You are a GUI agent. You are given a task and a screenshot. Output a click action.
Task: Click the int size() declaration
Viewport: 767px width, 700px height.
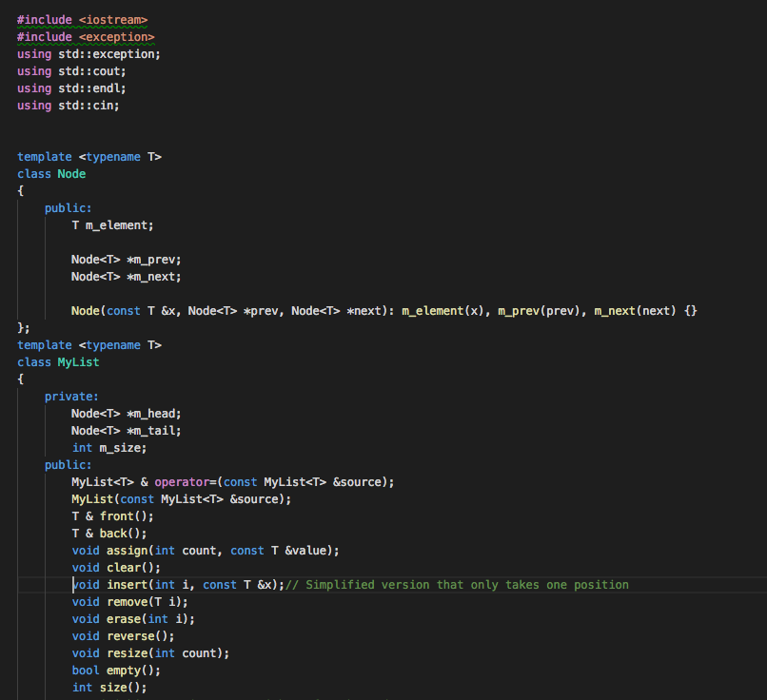(109, 687)
